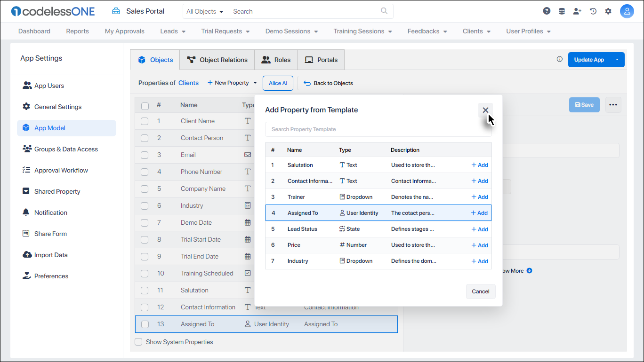
Task: Expand the Leads menu
Action: point(173,31)
